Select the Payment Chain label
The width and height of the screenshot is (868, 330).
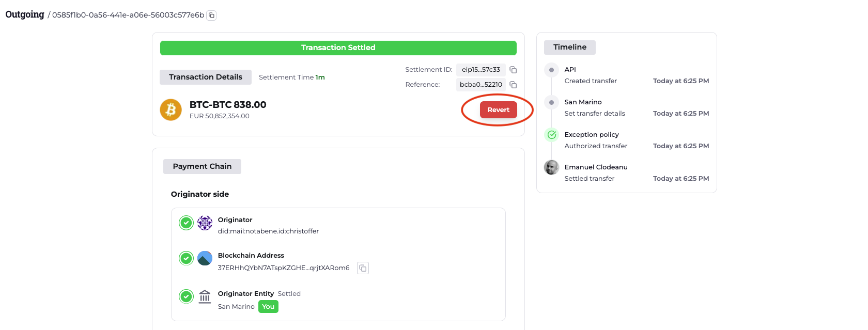point(202,166)
